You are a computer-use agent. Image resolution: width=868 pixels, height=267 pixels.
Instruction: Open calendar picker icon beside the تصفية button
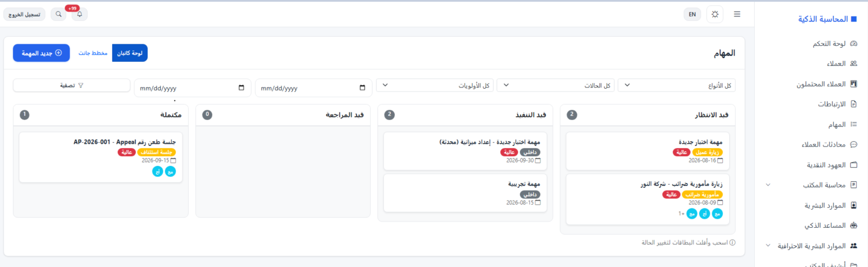pos(242,88)
